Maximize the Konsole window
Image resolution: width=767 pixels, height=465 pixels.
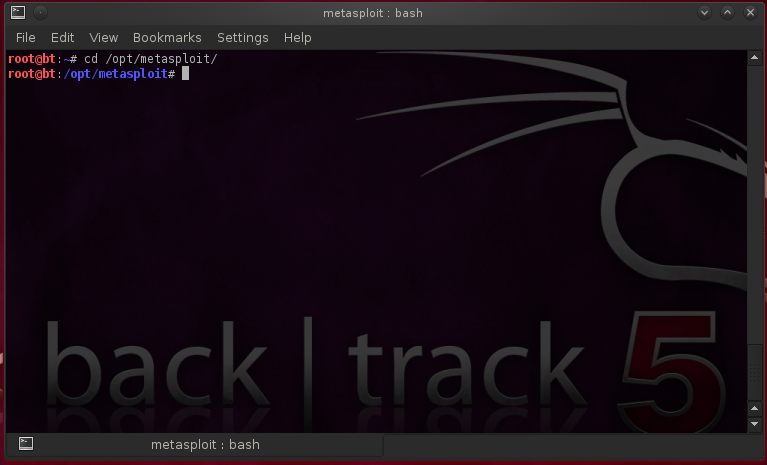point(727,13)
